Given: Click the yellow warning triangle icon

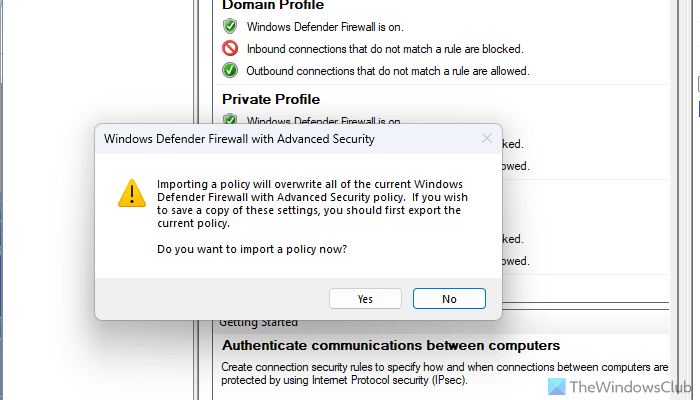Looking at the screenshot, I should (131, 193).
